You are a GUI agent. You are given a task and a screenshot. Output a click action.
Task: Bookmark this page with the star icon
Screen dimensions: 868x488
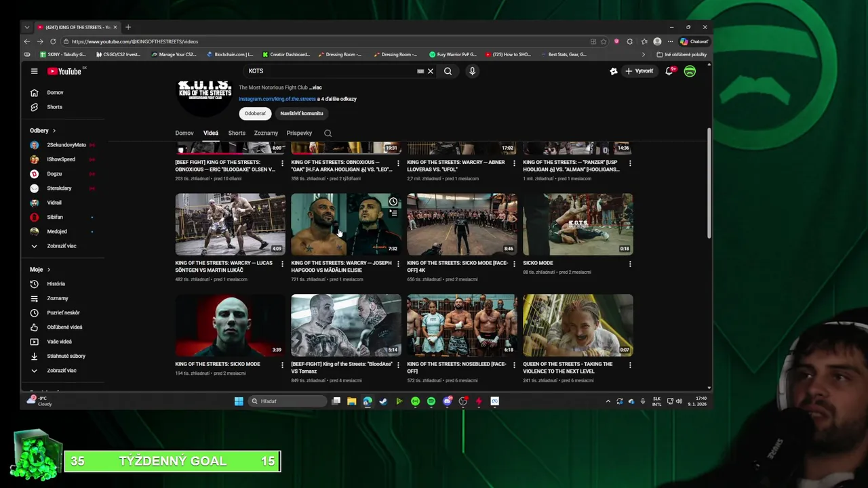pos(604,41)
